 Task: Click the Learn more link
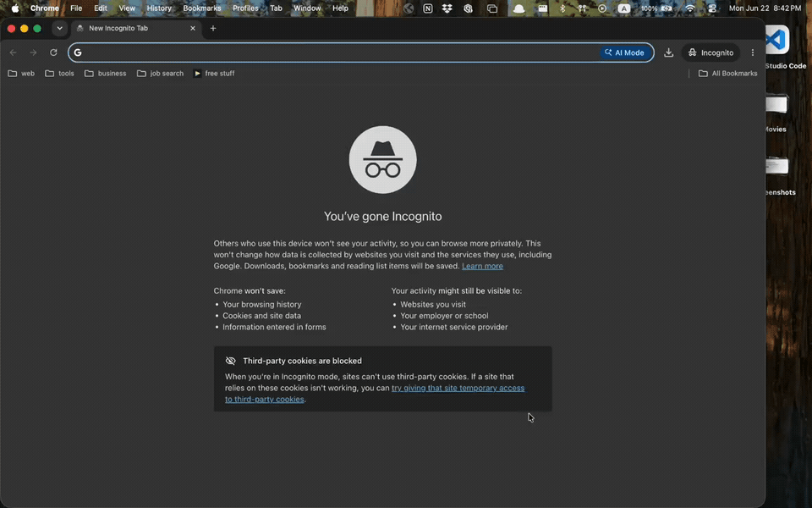click(482, 266)
